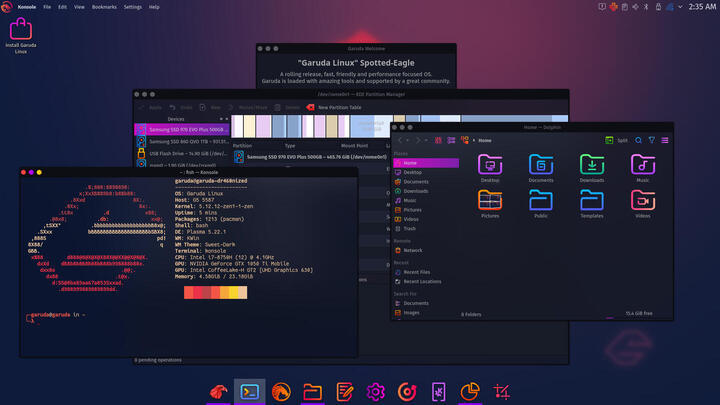Click clipboard icon in system tray

(x=624, y=7)
